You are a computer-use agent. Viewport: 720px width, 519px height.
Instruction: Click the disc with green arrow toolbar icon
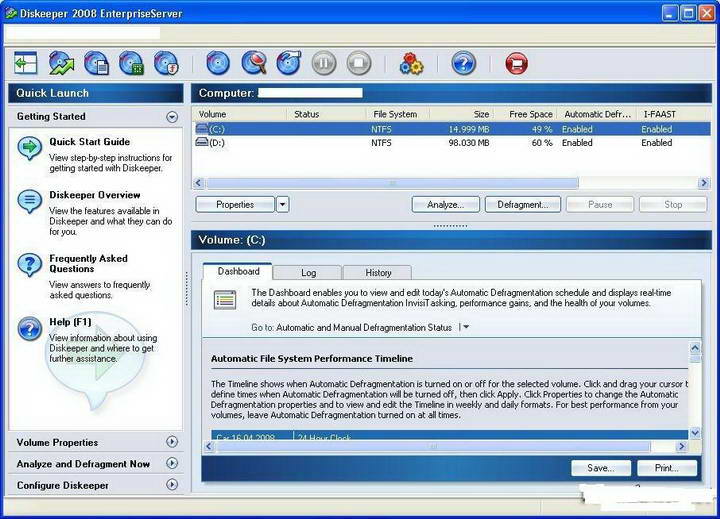[x=61, y=63]
